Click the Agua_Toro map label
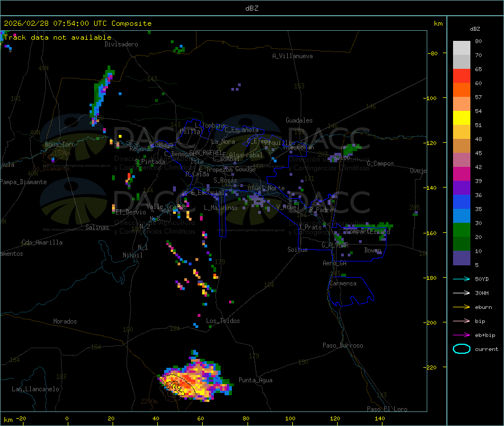The width and height of the screenshot is (504, 426). 60,144
